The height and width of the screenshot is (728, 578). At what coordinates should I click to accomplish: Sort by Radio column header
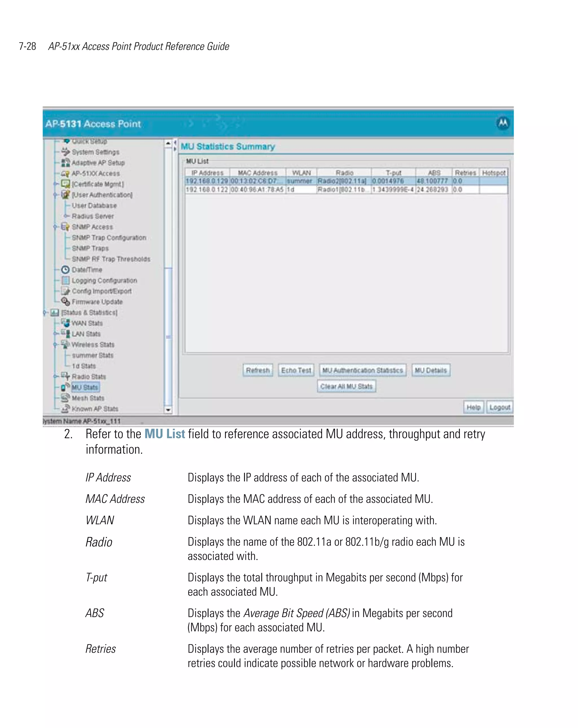tap(344, 172)
